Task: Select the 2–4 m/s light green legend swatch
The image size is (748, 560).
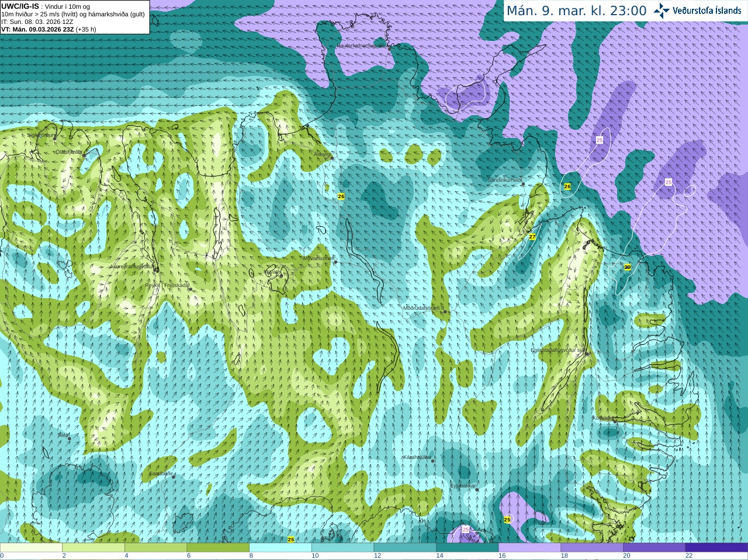Action: [93, 548]
